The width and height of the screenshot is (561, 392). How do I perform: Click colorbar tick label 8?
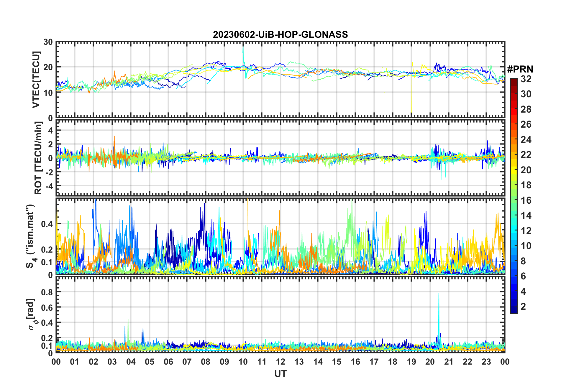(x=523, y=261)
